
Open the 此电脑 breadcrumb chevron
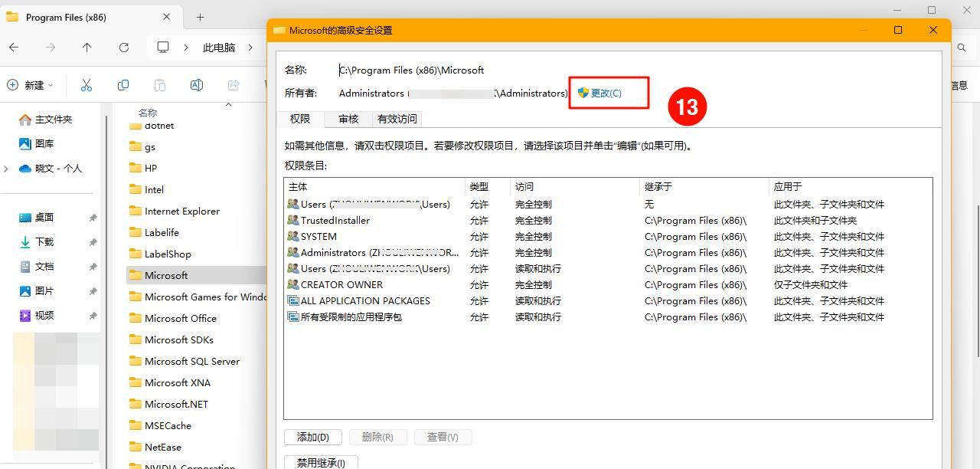[x=251, y=47]
